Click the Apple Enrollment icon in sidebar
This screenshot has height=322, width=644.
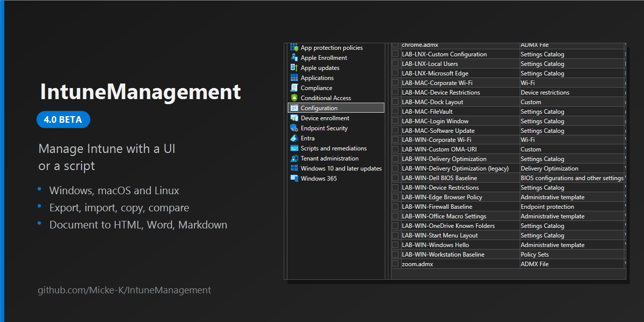(294, 57)
